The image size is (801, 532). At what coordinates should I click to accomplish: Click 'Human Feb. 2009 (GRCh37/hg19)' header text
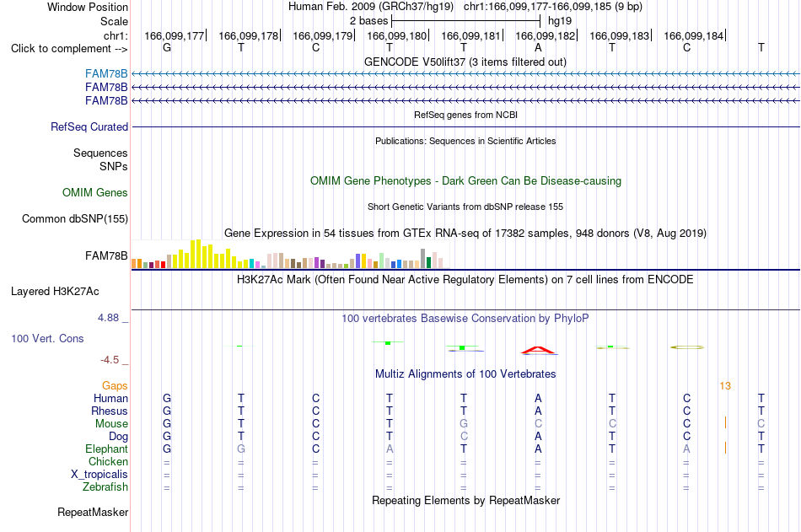(371, 7)
